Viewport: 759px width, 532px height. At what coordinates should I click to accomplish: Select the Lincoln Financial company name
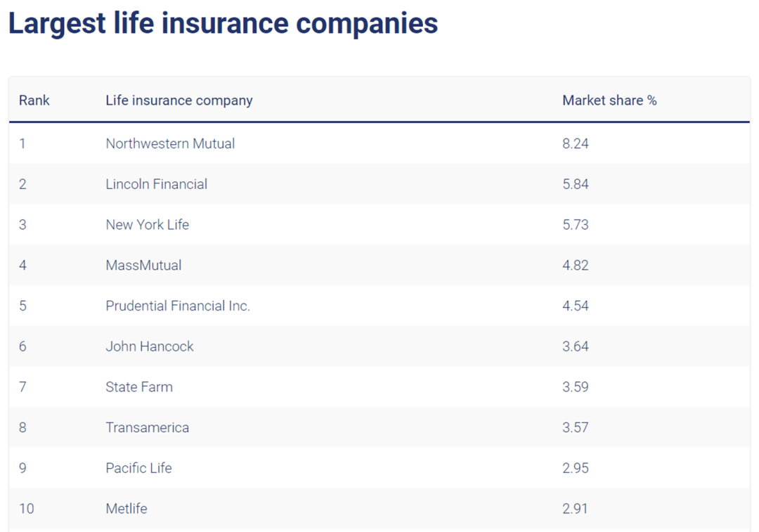point(156,184)
